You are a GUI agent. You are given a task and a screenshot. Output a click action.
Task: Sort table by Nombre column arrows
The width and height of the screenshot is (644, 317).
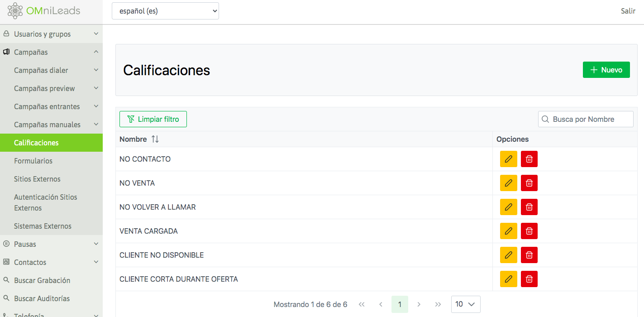155,139
